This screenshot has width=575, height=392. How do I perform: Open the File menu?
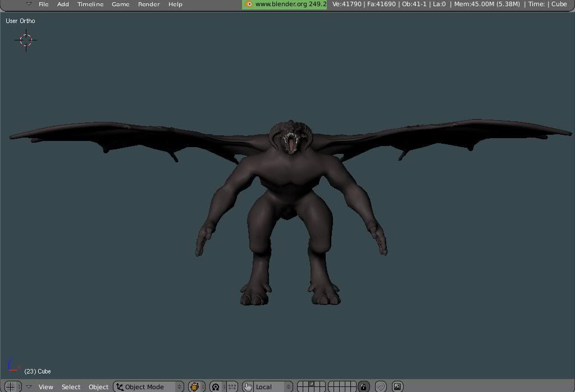click(x=43, y=4)
